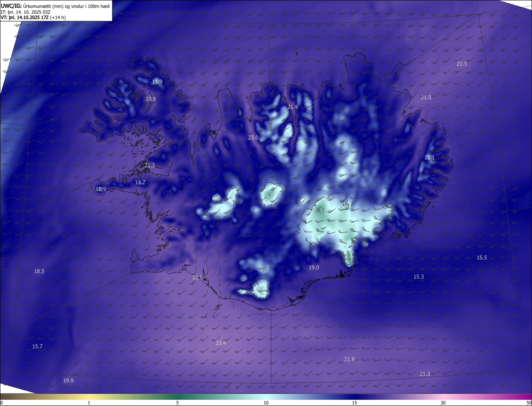Click the 6.8 value on the glacier
Viewport: 532px width, 406px height.
coord(270,196)
